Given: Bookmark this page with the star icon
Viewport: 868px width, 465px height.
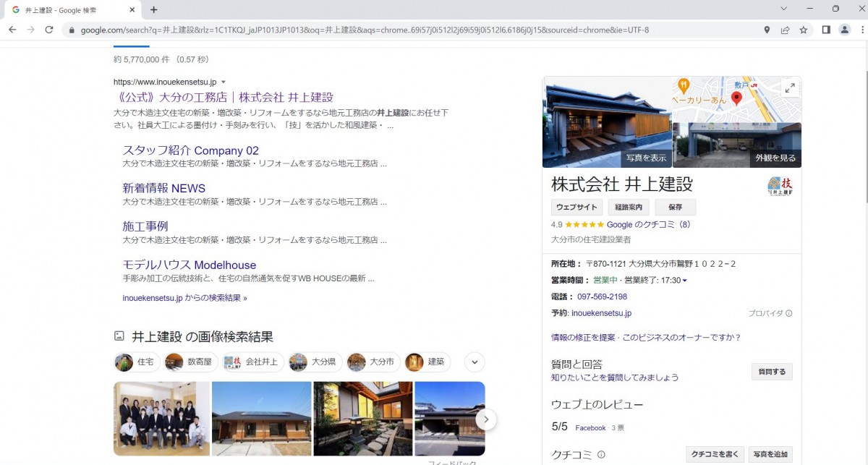Looking at the screenshot, I should pyautogui.click(x=803, y=30).
